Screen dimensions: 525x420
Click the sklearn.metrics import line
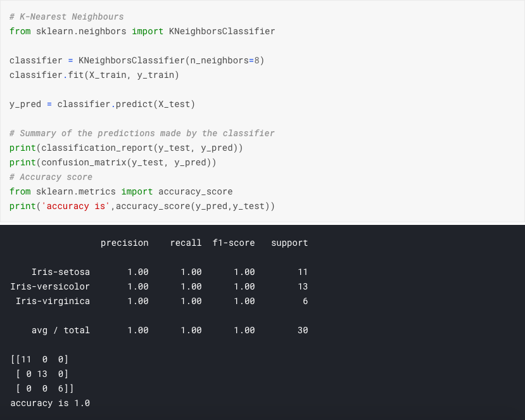(121, 191)
